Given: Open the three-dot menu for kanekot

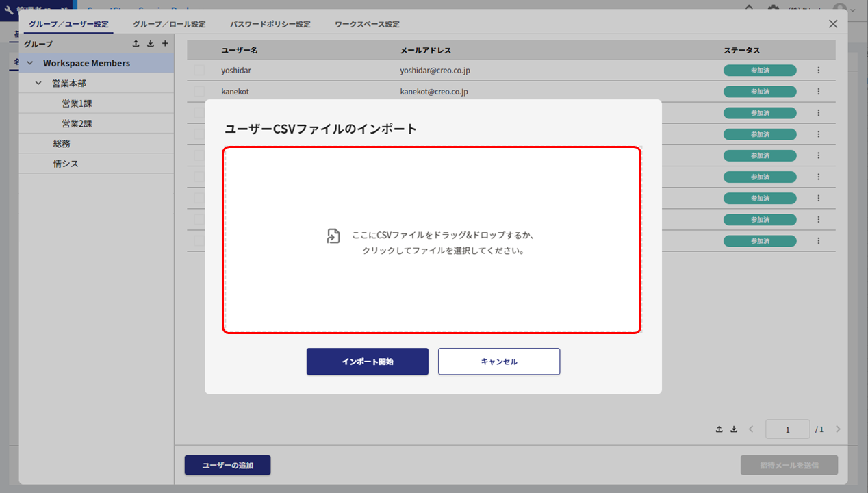Looking at the screenshot, I should tap(818, 92).
